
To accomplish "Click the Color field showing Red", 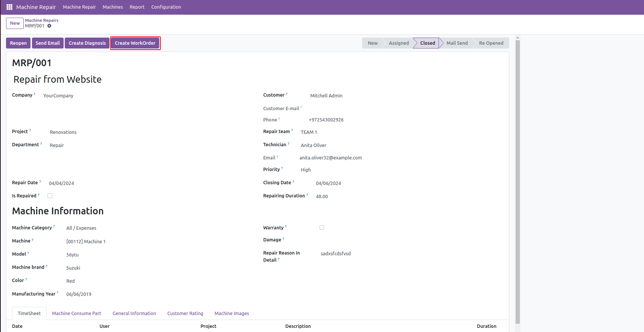I will pos(71,281).
